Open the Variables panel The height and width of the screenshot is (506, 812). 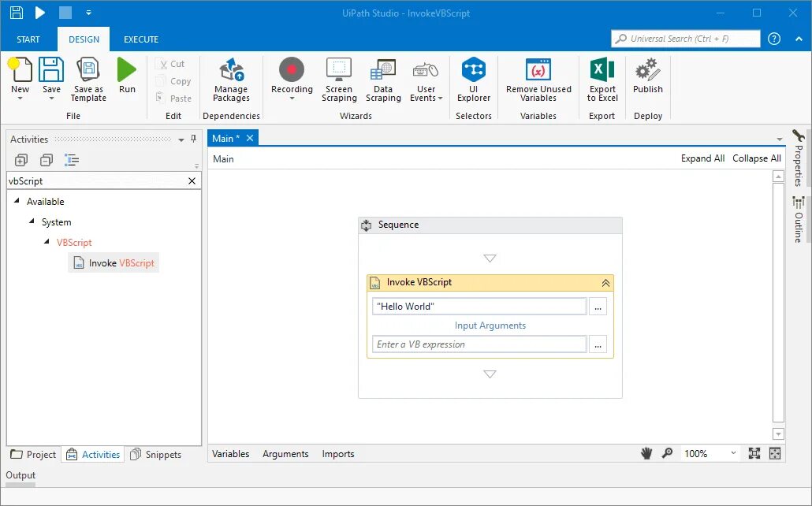(x=230, y=454)
